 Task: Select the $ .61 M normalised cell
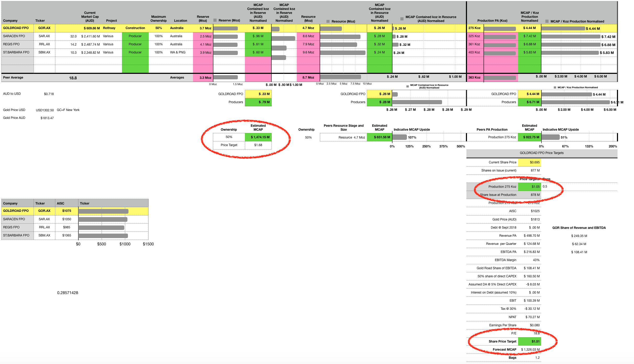point(258,44)
